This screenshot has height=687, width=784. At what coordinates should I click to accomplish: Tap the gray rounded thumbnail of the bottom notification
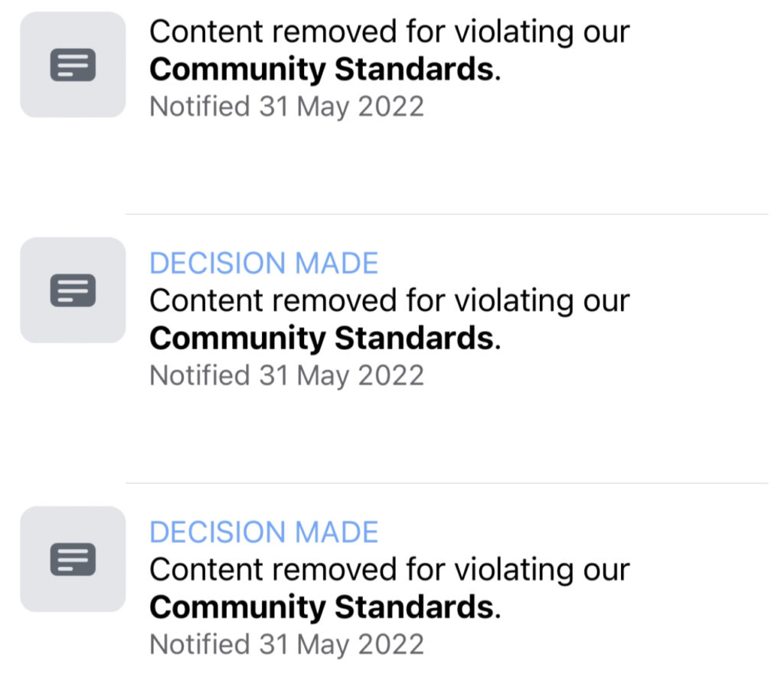(73, 560)
